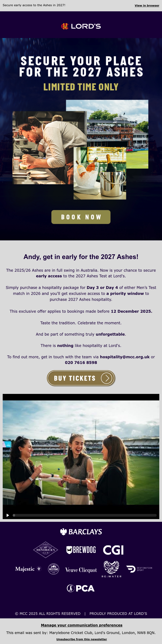Select the RE:WATER sponsor logo

pos(112,569)
